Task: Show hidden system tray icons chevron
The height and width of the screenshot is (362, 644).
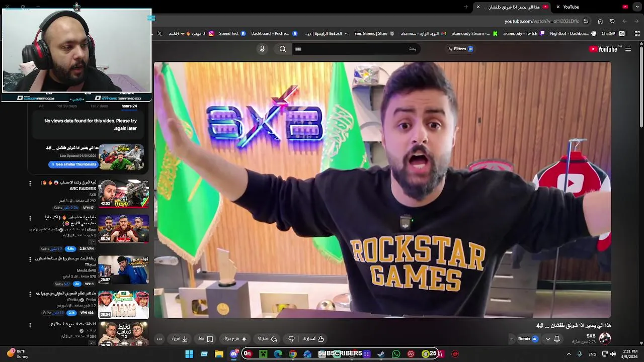Action: click(569, 354)
